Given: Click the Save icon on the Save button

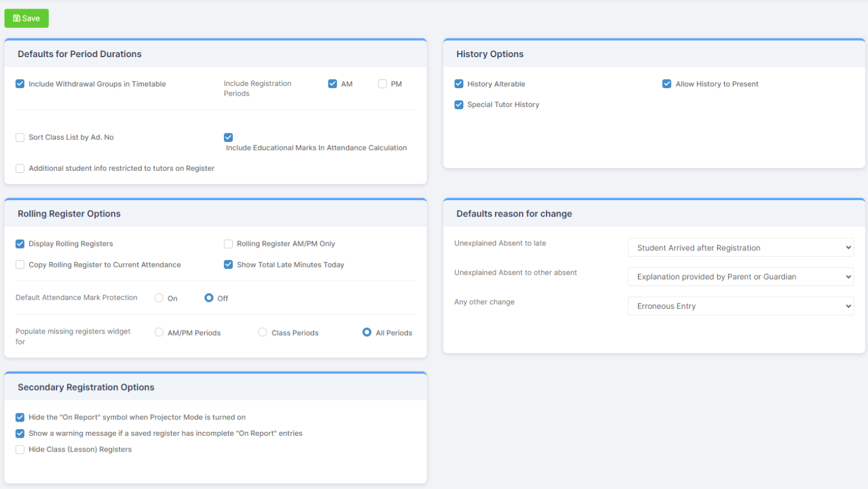Looking at the screenshot, I should coord(16,18).
